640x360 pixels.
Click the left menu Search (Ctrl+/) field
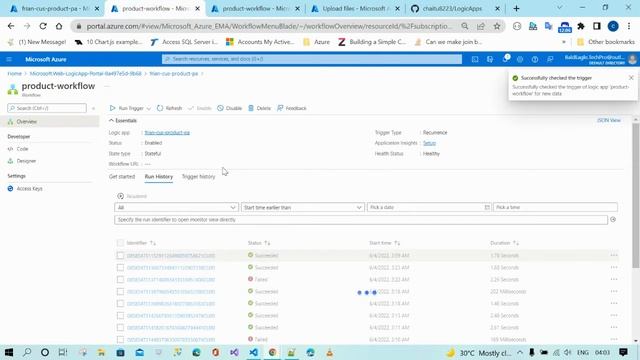coord(47,108)
